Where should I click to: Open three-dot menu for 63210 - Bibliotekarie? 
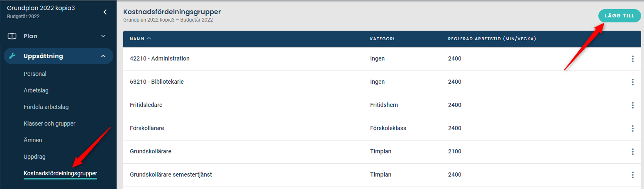[632, 82]
